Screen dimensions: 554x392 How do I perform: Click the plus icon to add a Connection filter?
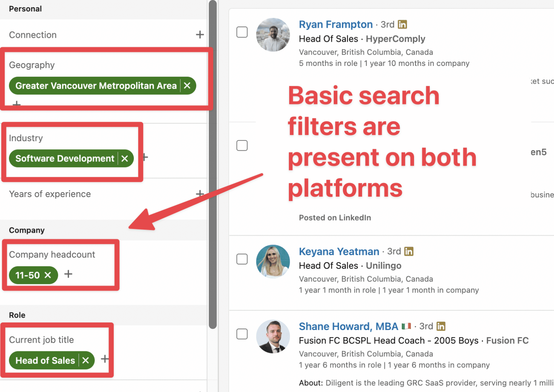click(x=200, y=34)
